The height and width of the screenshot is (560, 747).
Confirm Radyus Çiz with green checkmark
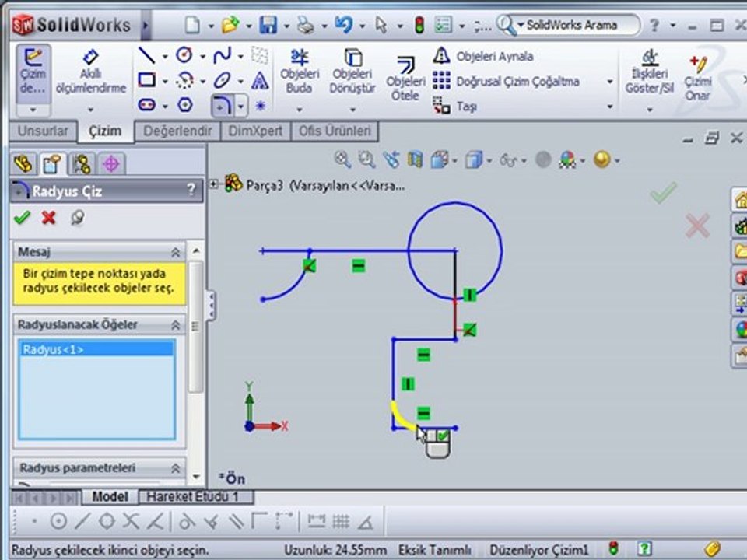(x=22, y=218)
